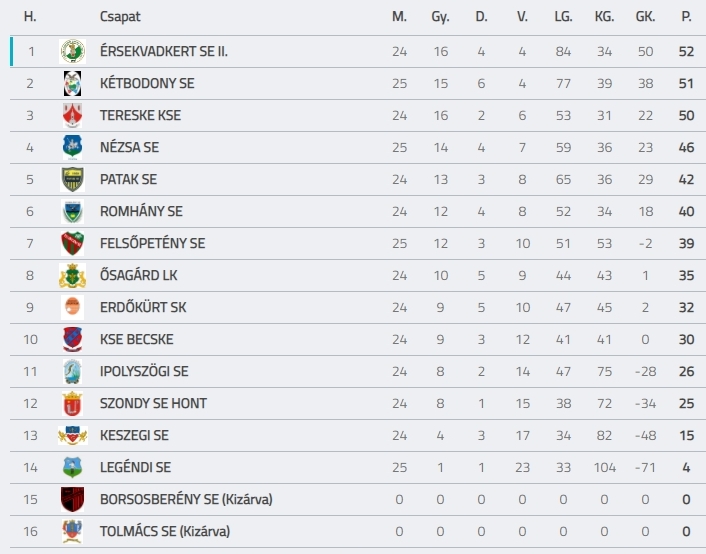This screenshot has height=554, width=706.
Task: Click the Kétbodony SE club logo
Action: coord(72,83)
